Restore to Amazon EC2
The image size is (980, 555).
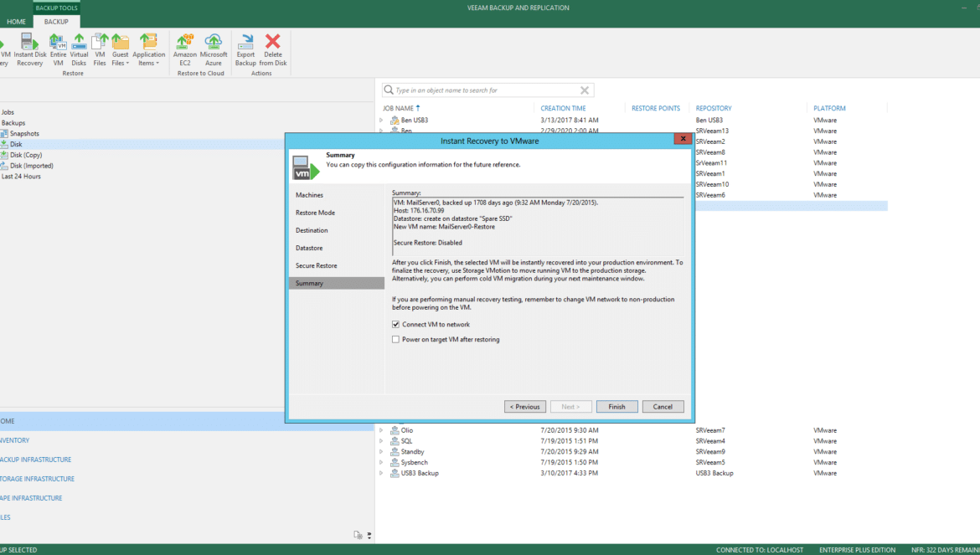pos(185,49)
